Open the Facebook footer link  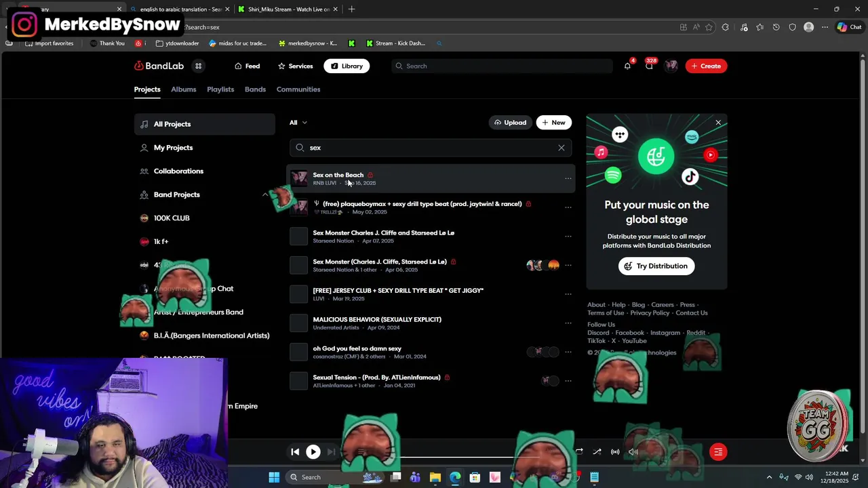coord(629,333)
